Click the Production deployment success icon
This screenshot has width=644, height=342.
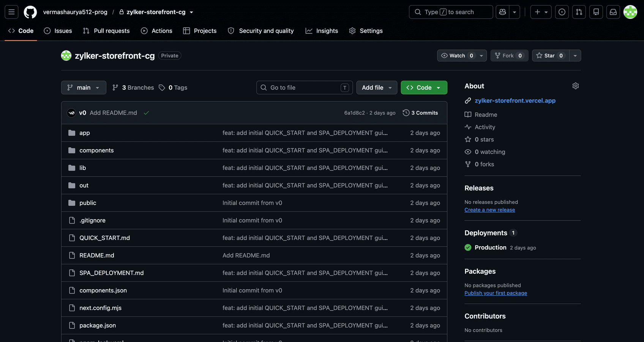(468, 247)
